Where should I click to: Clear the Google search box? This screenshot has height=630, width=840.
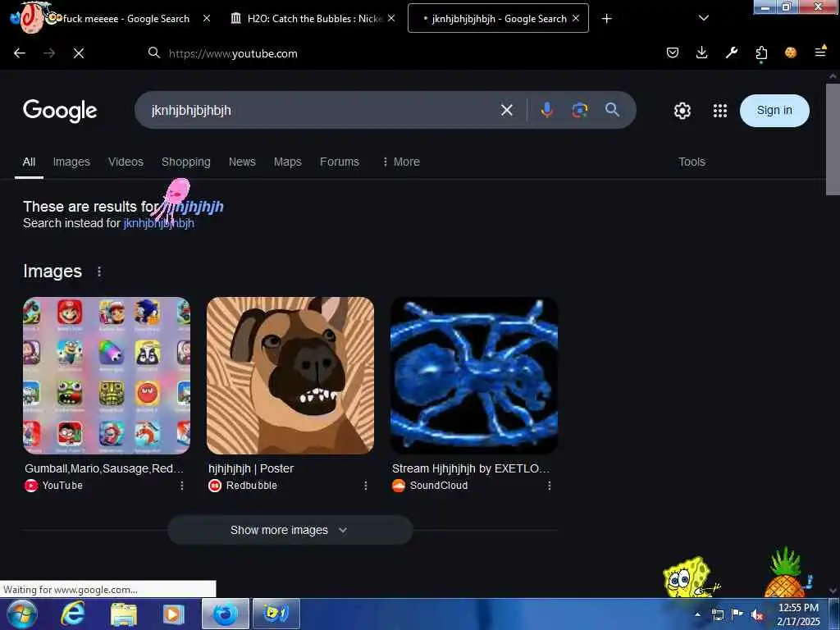(507, 111)
